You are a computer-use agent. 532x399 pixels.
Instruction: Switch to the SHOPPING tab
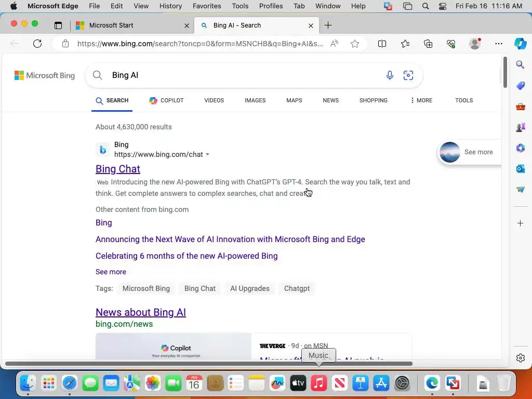(373, 100)
